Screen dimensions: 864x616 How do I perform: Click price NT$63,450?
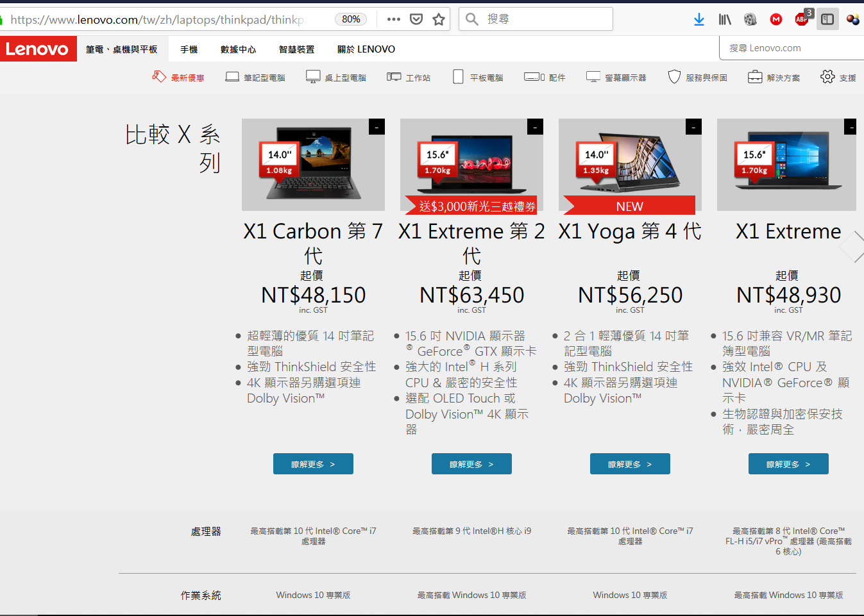pos(471,295)
